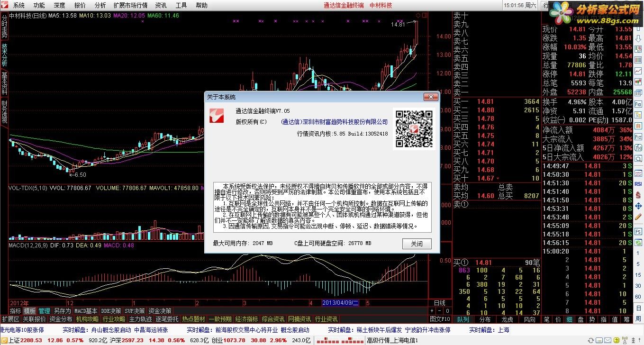The height and width of the screenshot is (345, 644).
Task: Click the antenna signal icon in status bar
Action: [625, 340]
